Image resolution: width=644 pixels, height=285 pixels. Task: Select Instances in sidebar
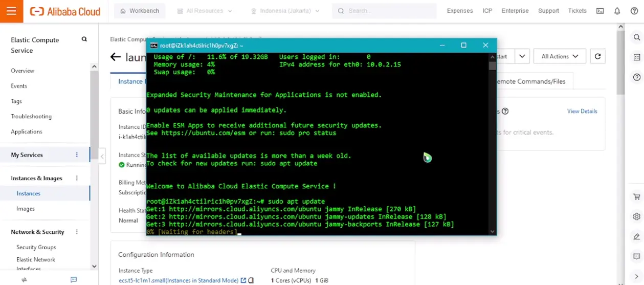28,193
